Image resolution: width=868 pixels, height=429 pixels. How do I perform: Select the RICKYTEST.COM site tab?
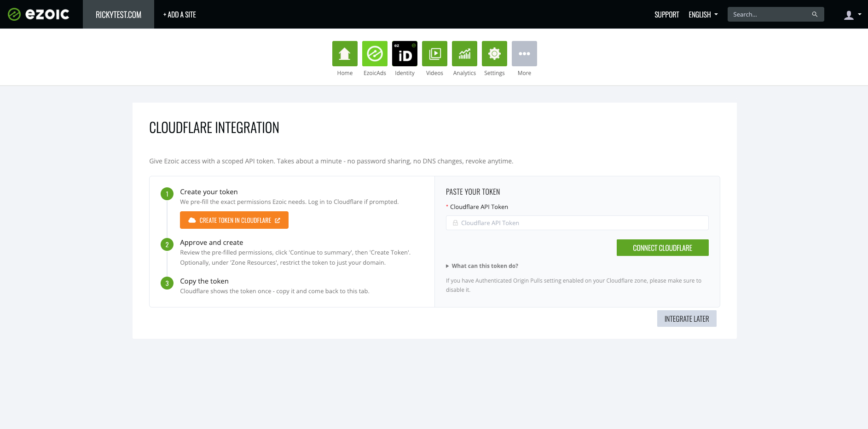[118, 14]
